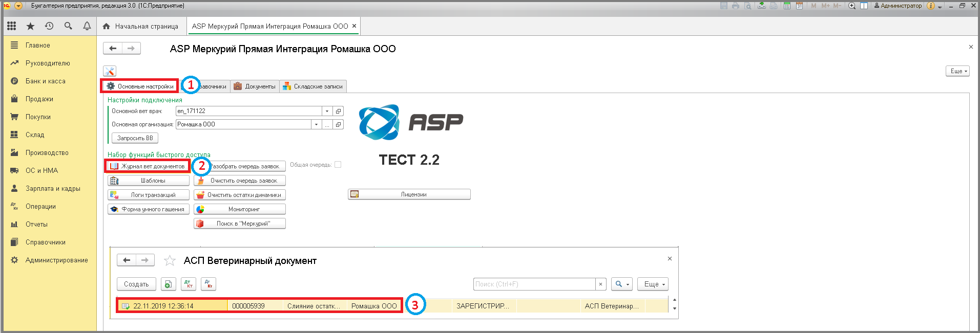
Task: Select the ASP Меркурий Прямая Интеграция tab
Action: click(274, 26)
